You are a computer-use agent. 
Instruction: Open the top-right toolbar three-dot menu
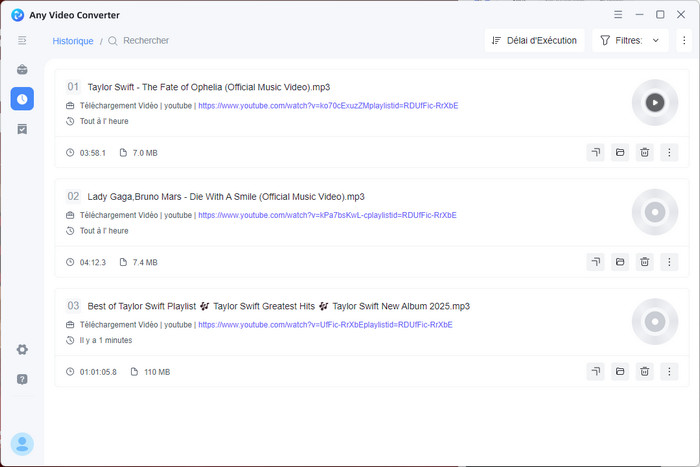click(684, 41)
